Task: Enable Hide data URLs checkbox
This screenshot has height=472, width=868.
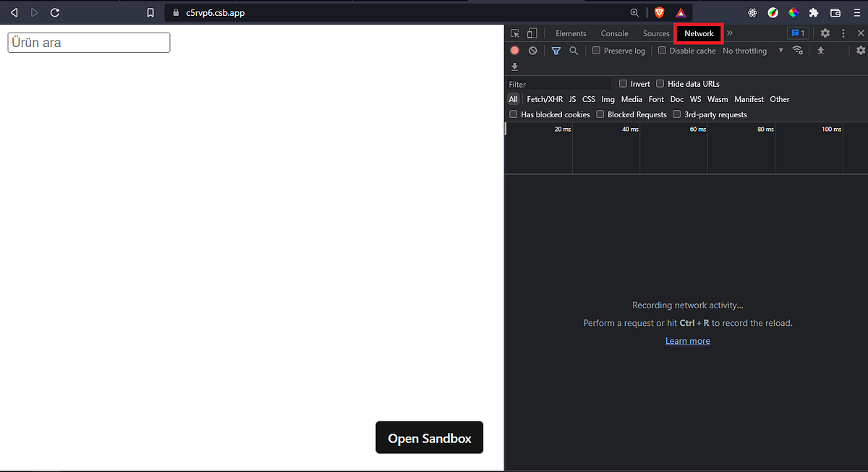Action: (x=660, y=84)
